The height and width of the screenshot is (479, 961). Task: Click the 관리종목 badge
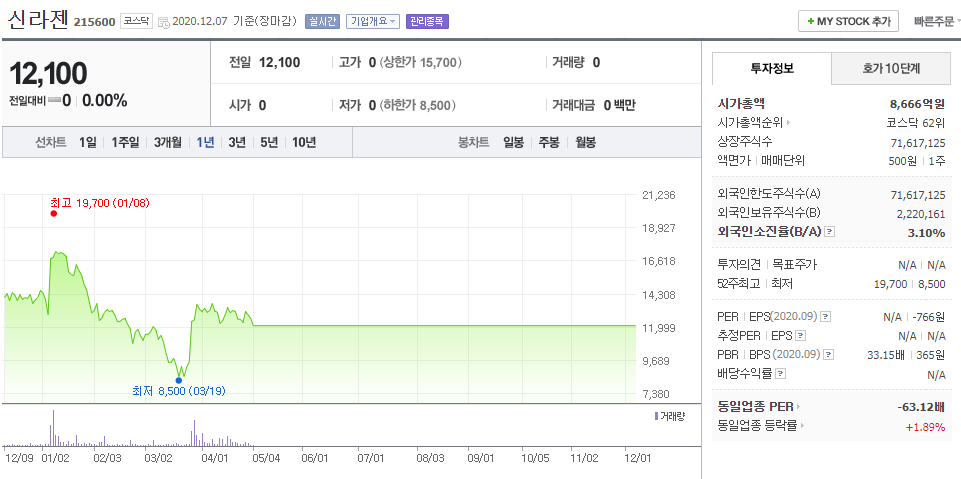[x=427, y=21]
